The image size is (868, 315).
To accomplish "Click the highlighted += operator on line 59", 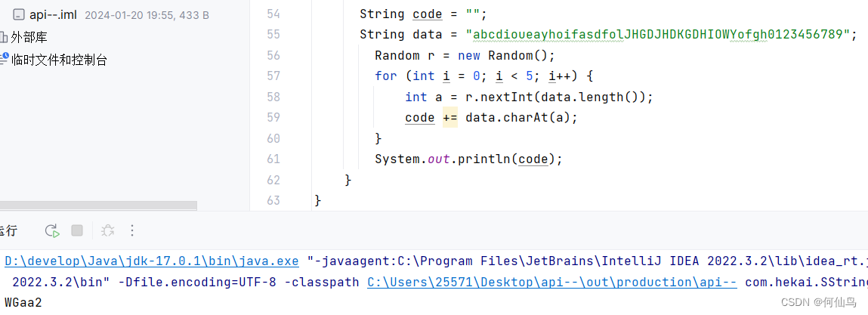I will coord(450,117).
